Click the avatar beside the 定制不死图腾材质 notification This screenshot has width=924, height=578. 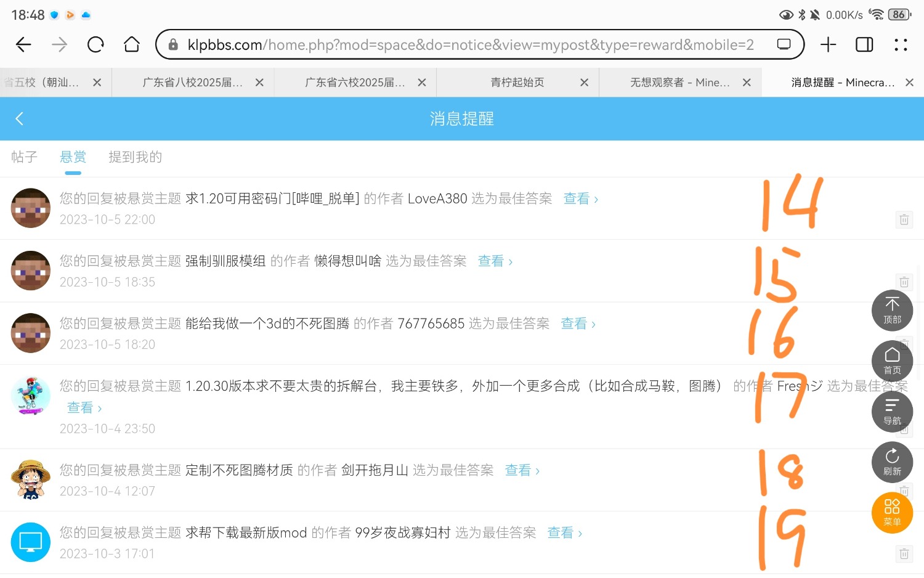(x=31, y=479)
